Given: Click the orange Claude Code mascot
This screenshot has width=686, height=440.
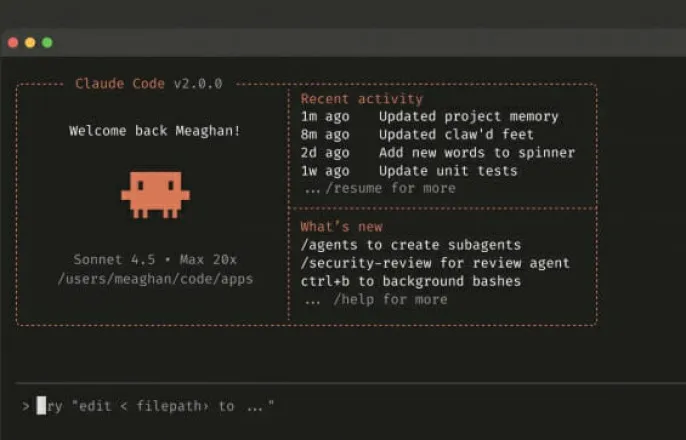Looking at the screenshot, I should click(155, 195).
